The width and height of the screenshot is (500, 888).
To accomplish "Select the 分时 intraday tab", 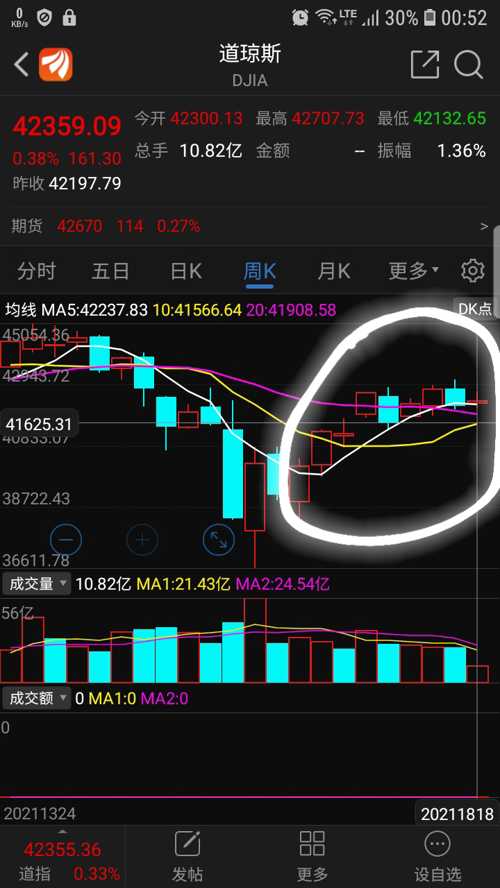I will coord(36,271).
